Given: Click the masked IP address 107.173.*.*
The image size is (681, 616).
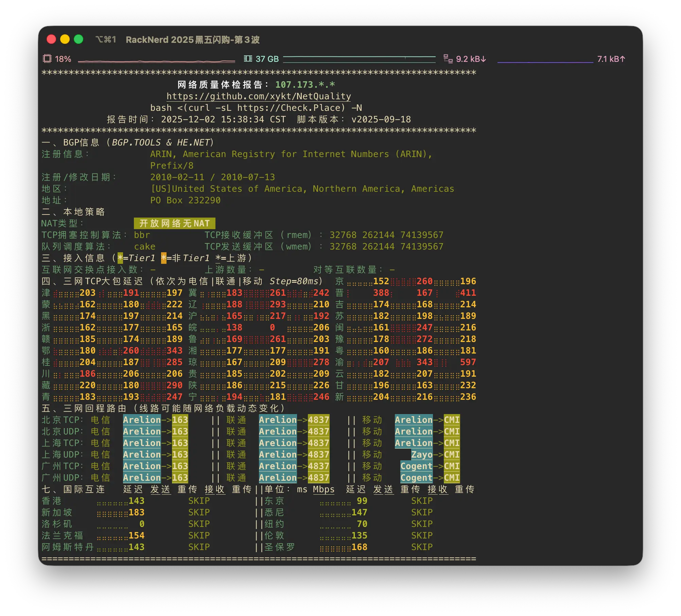Looking at the screenshot, I should (305, 85).
